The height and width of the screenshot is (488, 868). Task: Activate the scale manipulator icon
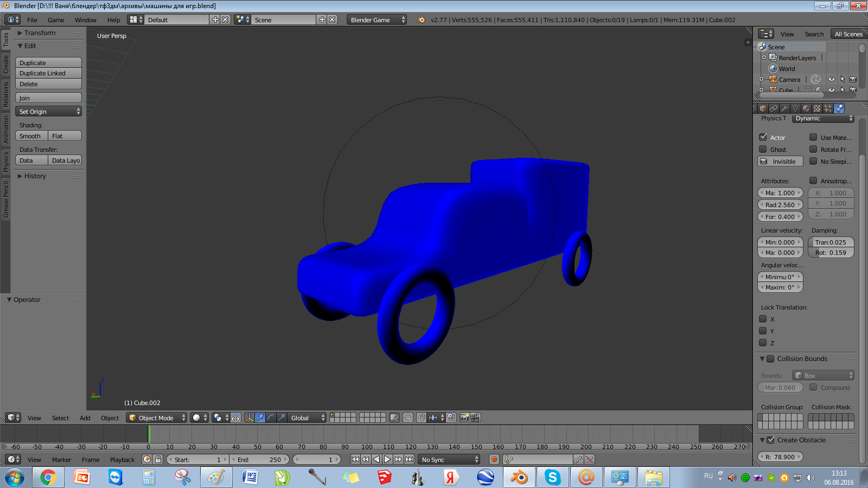point(281,418)
